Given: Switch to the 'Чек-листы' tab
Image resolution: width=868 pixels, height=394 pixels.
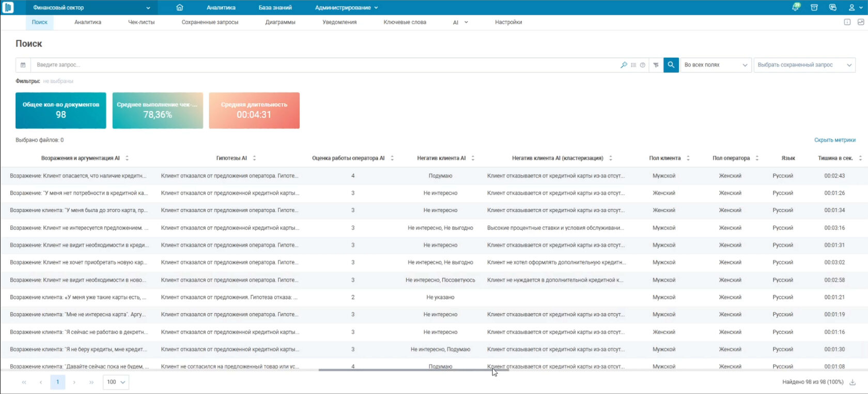Looking at the screenshot, I should point(141,22).
